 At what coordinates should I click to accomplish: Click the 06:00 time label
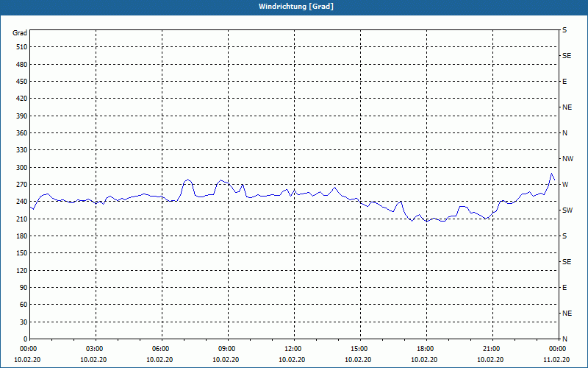(x=160, y=349)
